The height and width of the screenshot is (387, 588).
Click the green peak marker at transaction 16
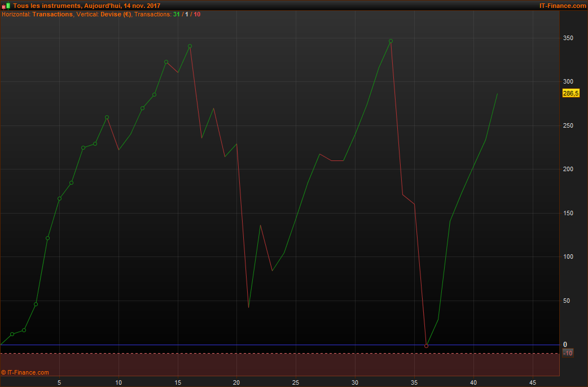click(x=190, y=46)
